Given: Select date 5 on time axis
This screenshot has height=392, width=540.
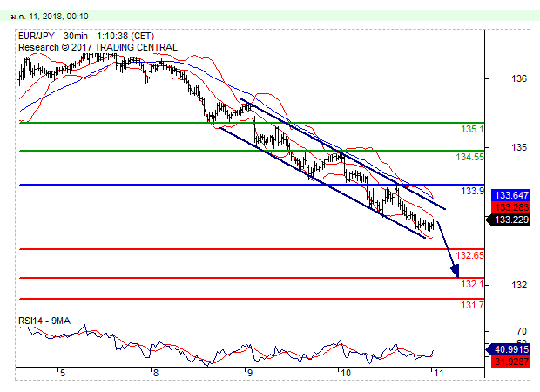Looking at the screenshot, I should point(63,373).
